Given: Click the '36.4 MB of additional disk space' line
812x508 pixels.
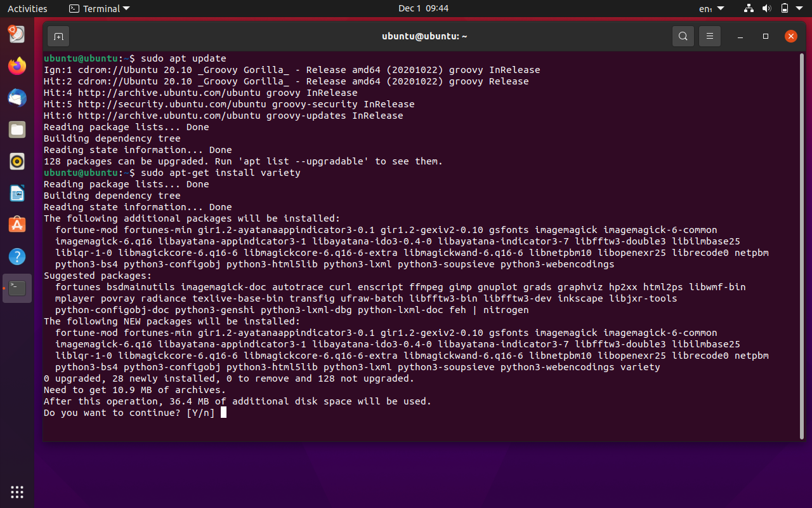Looking at the screenshot, I should tap(237, 401).
